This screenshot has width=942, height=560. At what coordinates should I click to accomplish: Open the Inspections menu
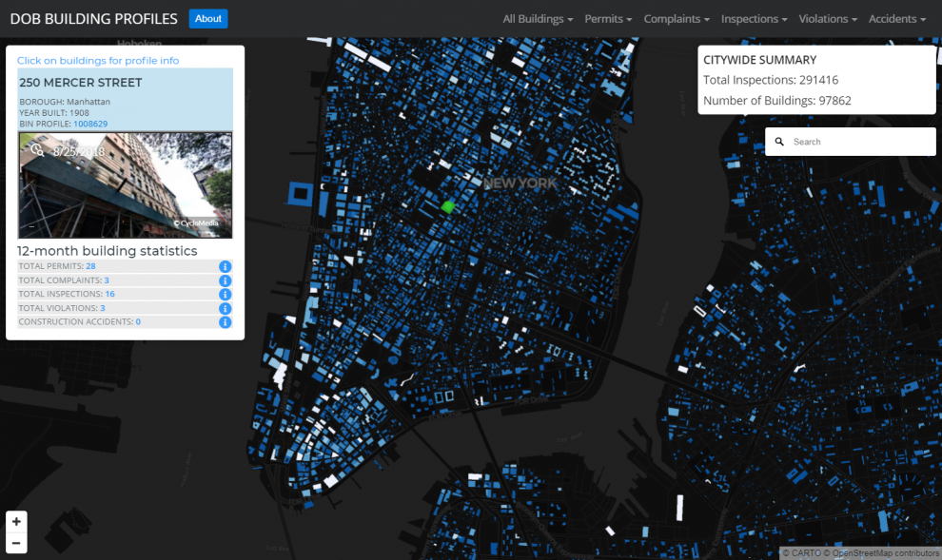[754, 19]
